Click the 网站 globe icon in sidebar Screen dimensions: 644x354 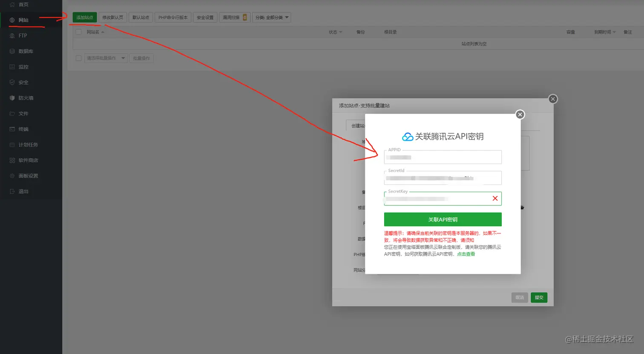(12, 20)
